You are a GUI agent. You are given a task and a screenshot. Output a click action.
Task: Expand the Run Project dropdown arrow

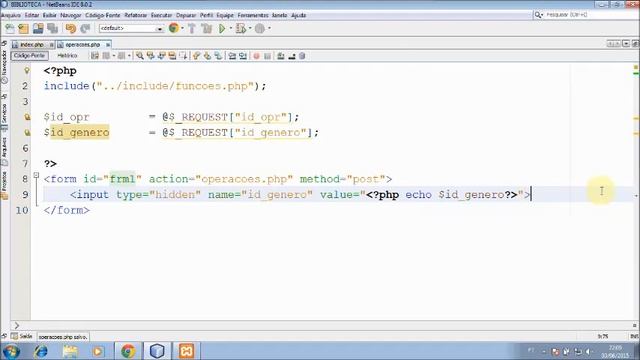pyautogui.click(x=230, y=28)
